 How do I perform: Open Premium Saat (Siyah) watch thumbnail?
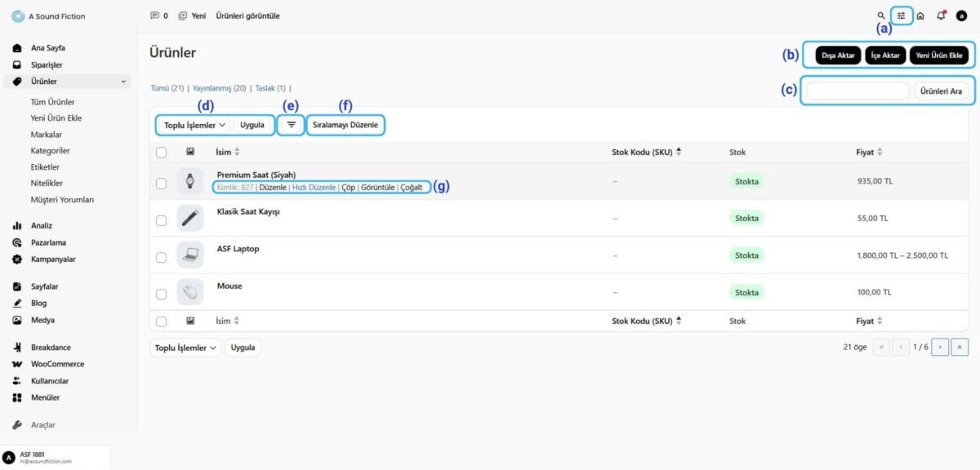click(x=190, y=181)
